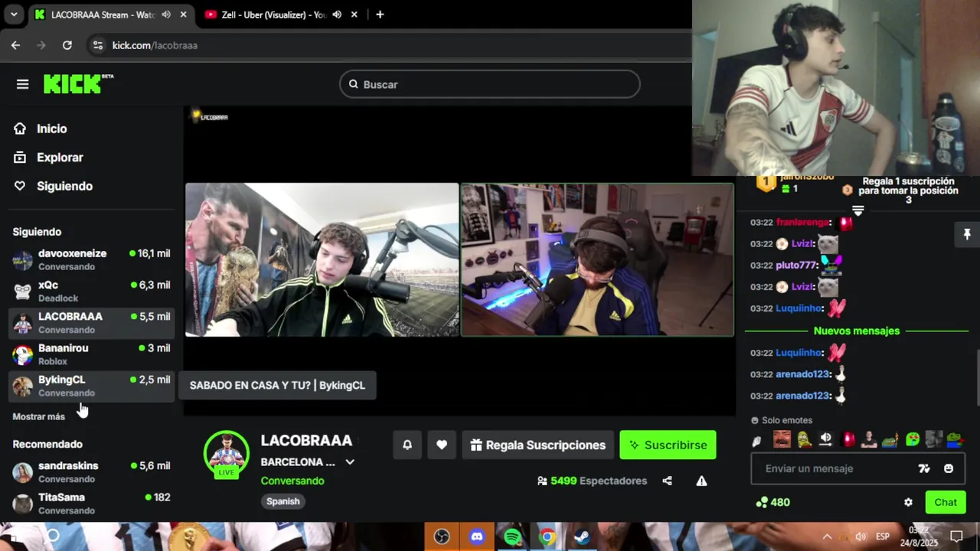
Task: Open the 7TV emote menu
Action: click(x=924, y=468)
